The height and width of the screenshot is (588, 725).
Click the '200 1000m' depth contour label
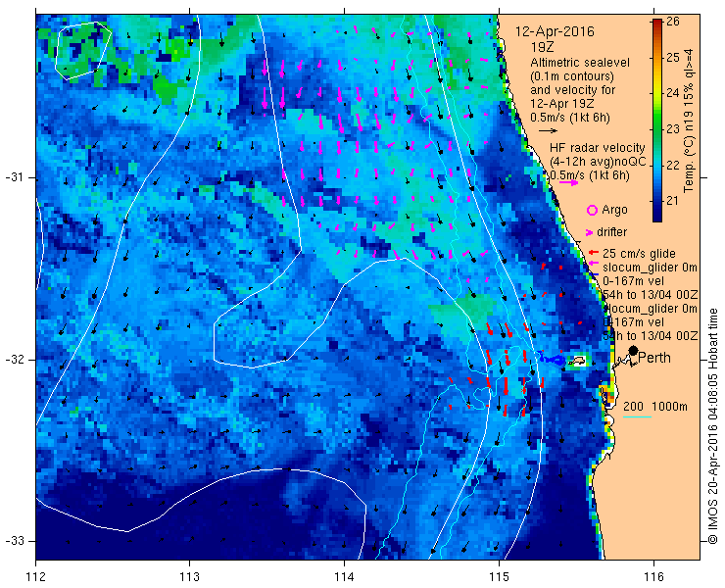(655, 407)
